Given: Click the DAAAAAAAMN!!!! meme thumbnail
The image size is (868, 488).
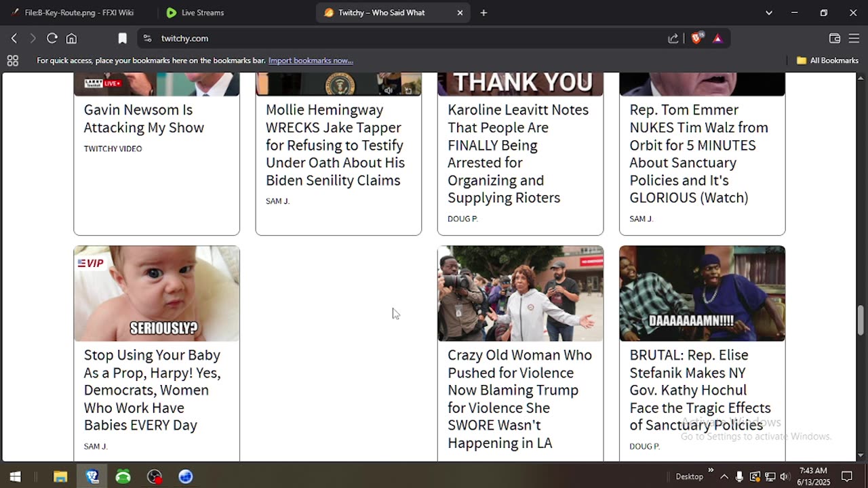Looking at the screenshot, I should tap(702, 293).
